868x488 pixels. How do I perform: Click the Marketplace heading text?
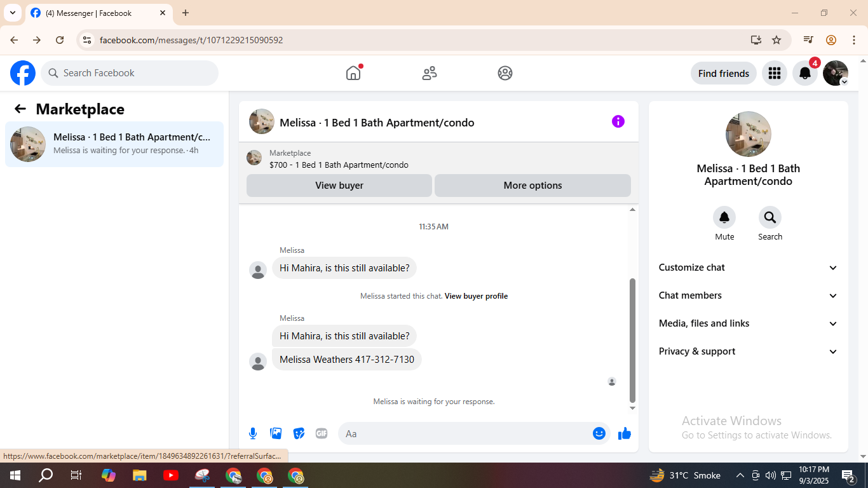(x=80, y=109)
